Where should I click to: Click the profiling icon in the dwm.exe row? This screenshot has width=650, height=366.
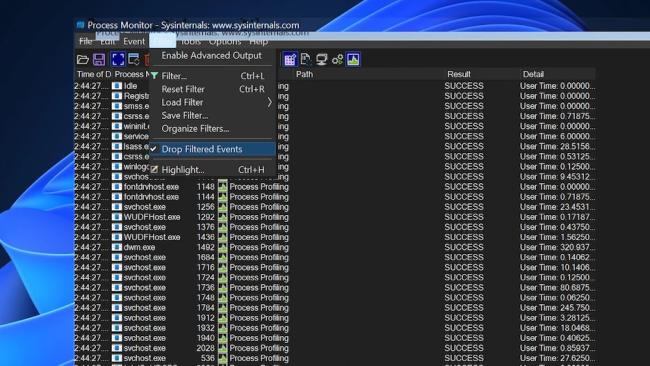click(223, 247)
